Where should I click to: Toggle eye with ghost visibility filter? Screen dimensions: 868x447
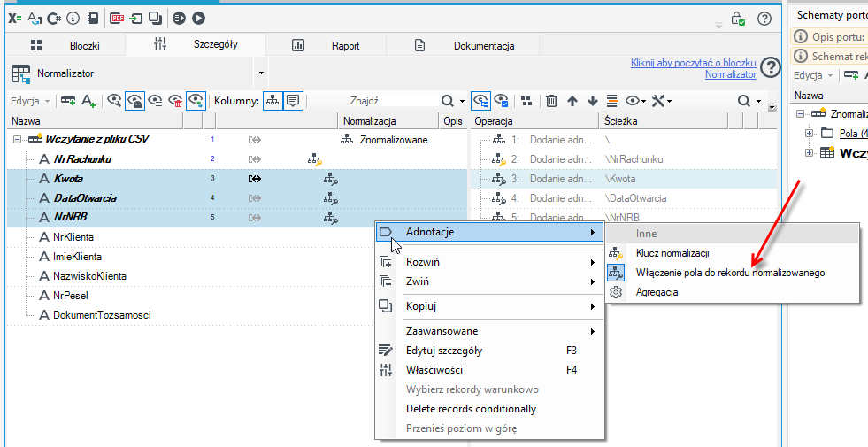click(x=135, y=101)
